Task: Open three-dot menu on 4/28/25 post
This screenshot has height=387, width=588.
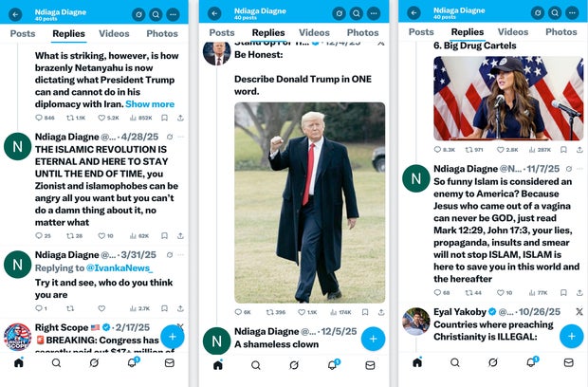Action: click(x=181, y=137)
